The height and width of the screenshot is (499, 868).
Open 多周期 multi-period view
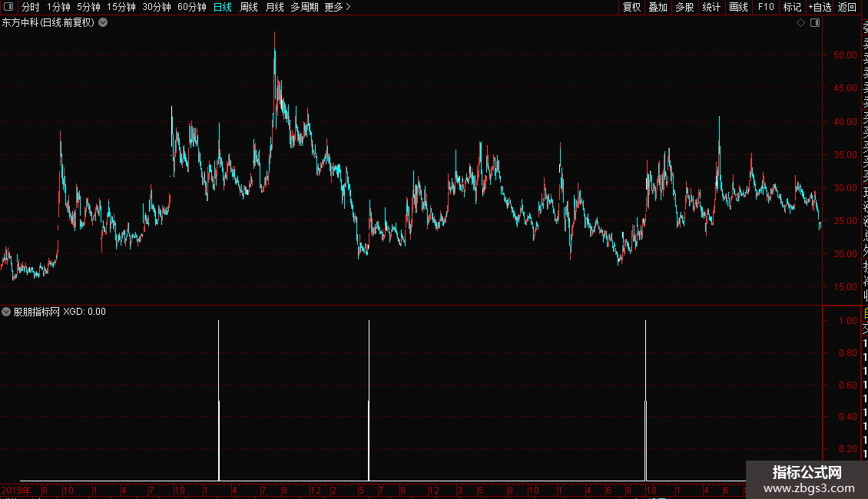[x=304, y=7]
